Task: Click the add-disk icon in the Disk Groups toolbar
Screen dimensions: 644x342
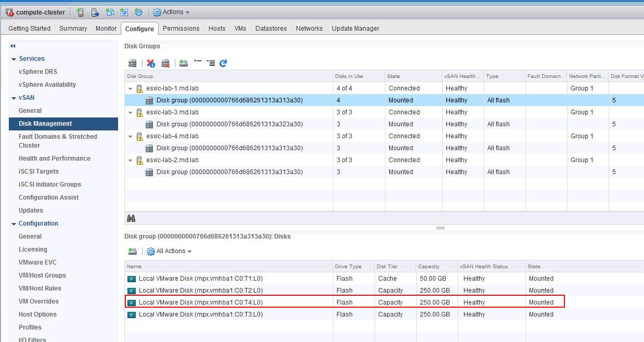Action: pos(183,63)
